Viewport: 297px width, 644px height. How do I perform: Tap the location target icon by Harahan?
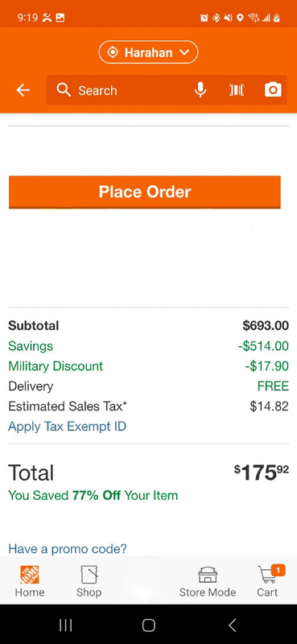[x=112, y=52]
